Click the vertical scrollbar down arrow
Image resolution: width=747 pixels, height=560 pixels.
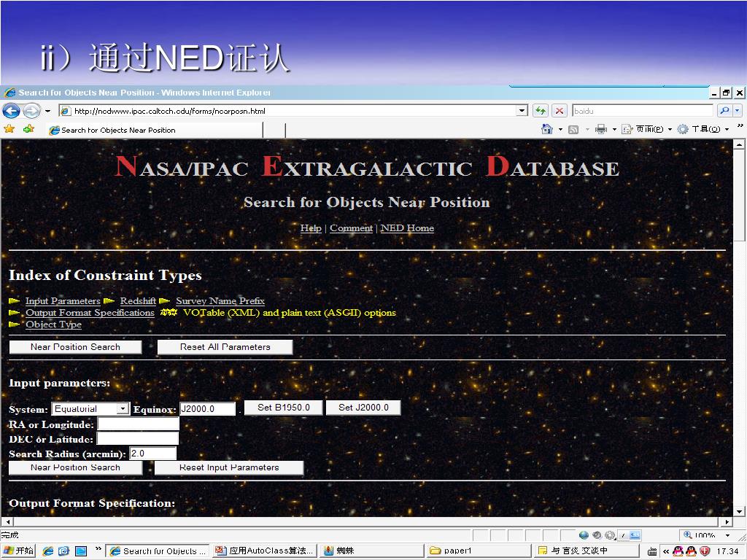click(739, 512)
